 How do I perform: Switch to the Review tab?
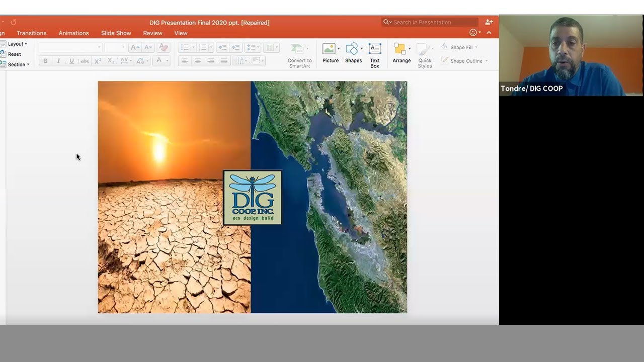(x=152, y=33)
